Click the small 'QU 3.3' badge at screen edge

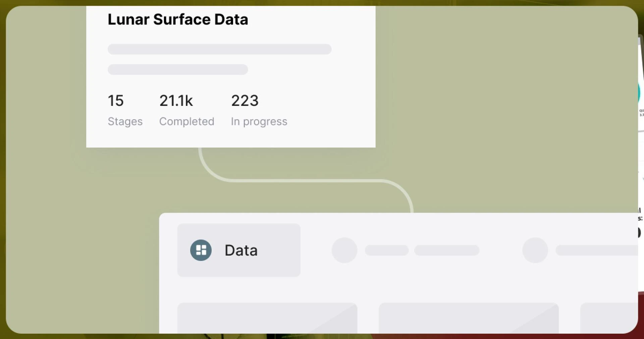(641, 112)
